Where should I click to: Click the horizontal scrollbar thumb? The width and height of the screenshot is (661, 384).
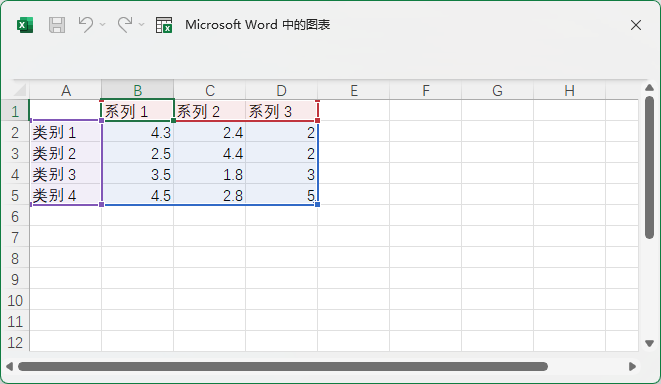(x=283, y=366)
